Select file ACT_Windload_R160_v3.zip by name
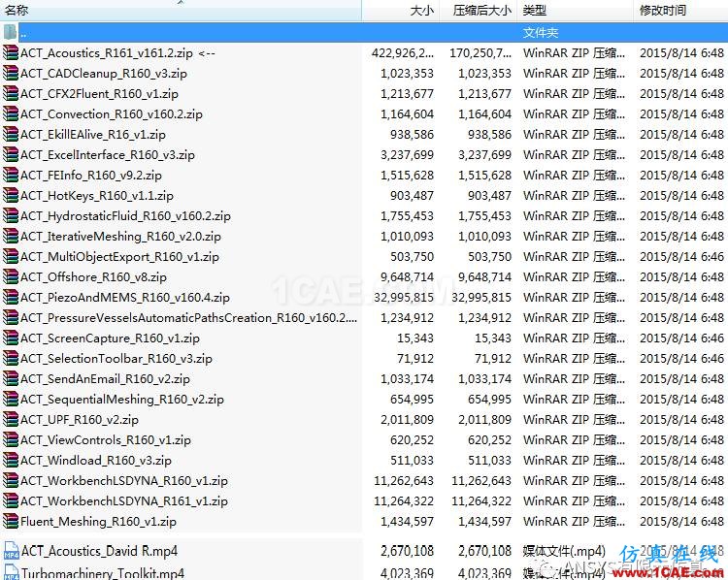Screen dimensions: 728x580 (x=96, y=461)
